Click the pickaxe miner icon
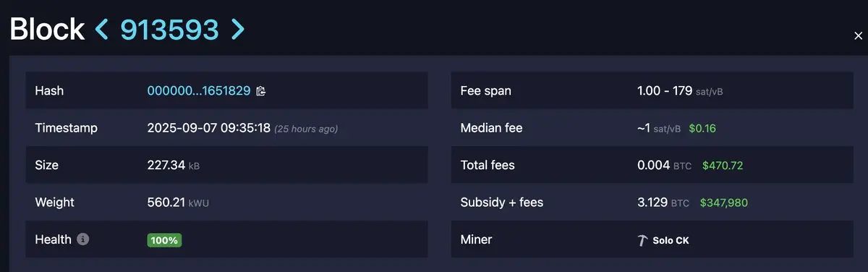The height and width of the screenshot is (272, 868). click(642, 240)
